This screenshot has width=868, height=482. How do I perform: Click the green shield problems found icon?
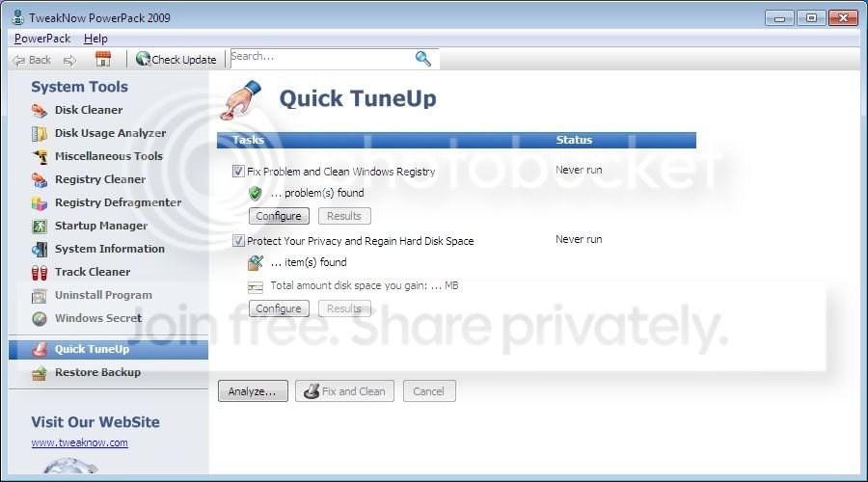(x=256, y=193)
